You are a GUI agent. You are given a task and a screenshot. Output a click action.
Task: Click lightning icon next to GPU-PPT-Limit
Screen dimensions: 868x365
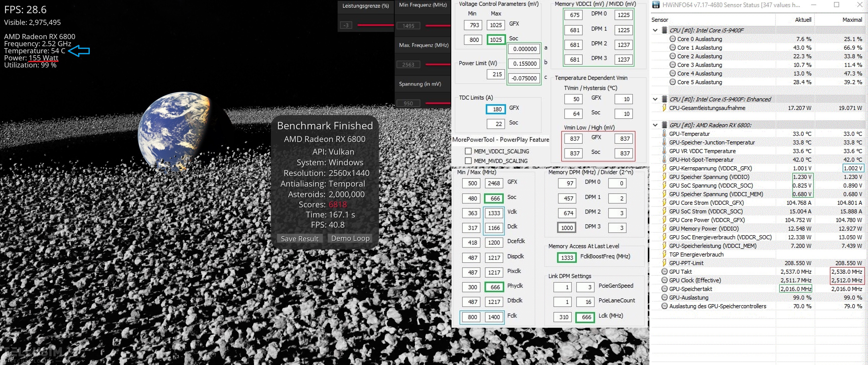point(664,263)
